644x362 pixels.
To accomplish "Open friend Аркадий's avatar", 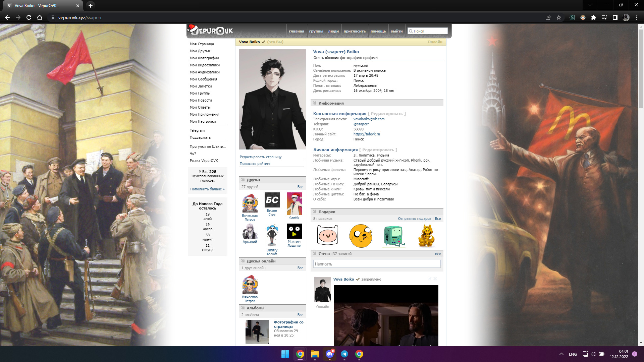I will 250,231.
